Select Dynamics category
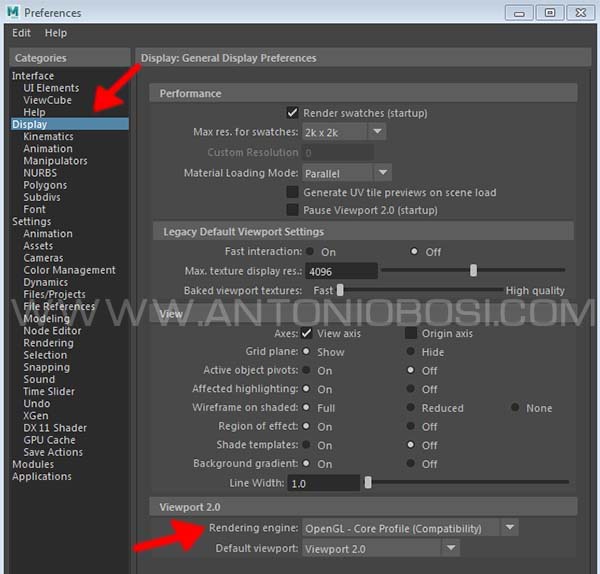600x574 pixels. [x=46, y=282]
